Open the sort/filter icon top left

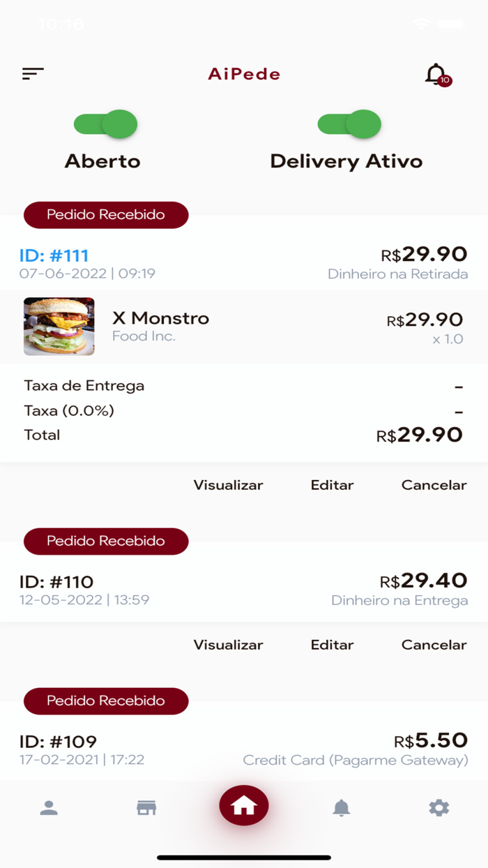(x=32, y=73)
